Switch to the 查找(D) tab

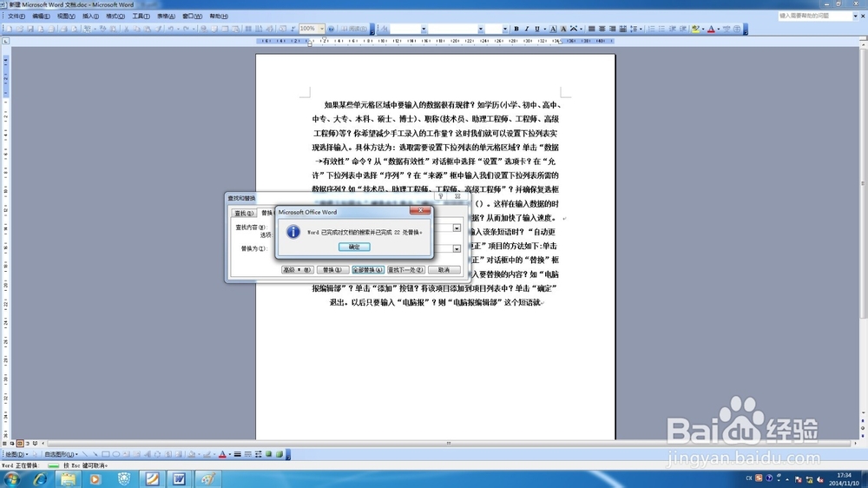click(x=244, y=214)
